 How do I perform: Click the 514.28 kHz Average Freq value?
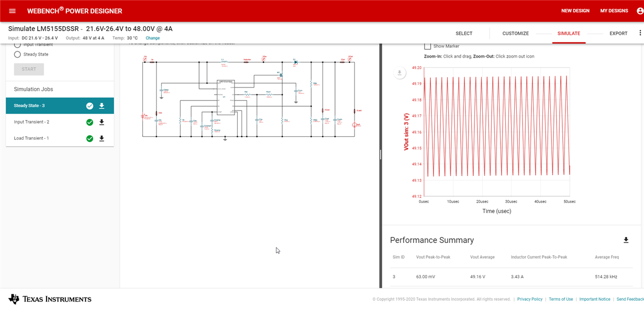[x=606, y=277]
